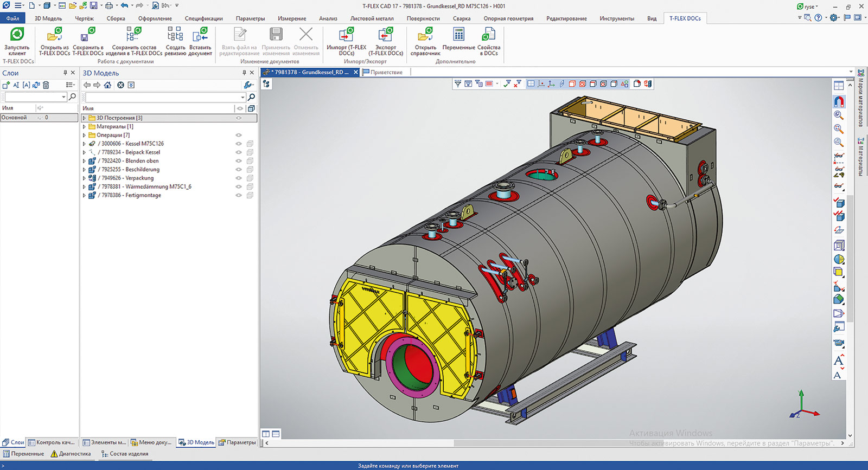Open Меню доку... bottom tab
Viewport: 868px width, 470px height.
(x=151, y=442)
